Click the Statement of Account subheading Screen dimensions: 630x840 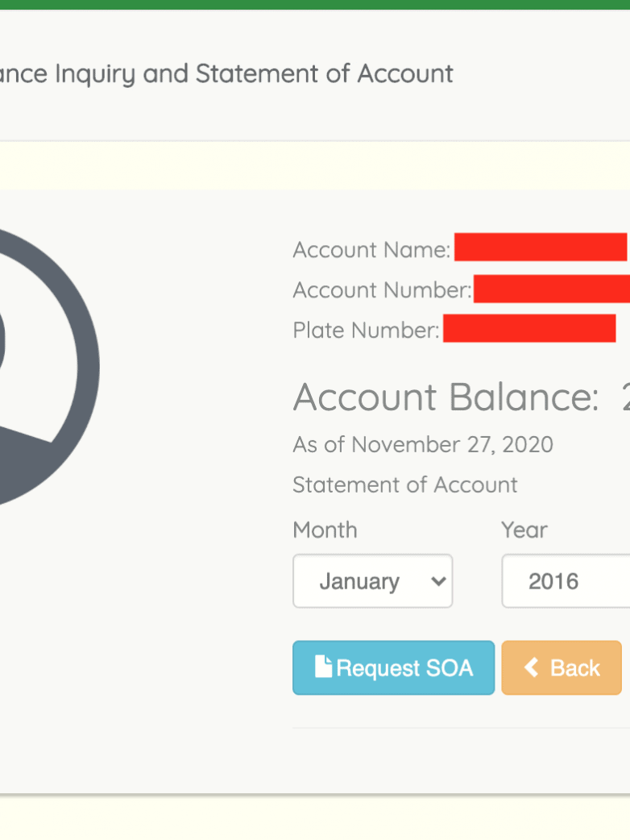coord(404,484)
